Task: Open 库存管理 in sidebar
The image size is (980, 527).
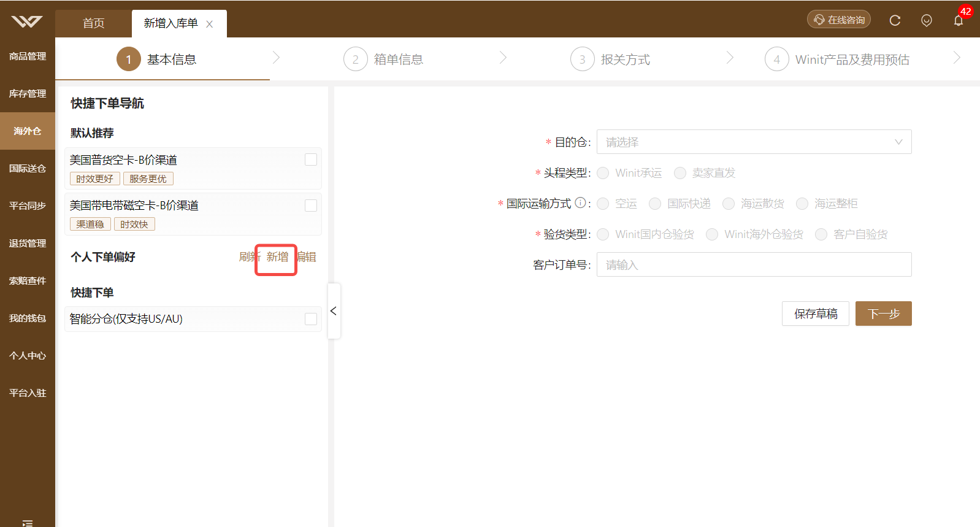Action: [x=28, y=93]
